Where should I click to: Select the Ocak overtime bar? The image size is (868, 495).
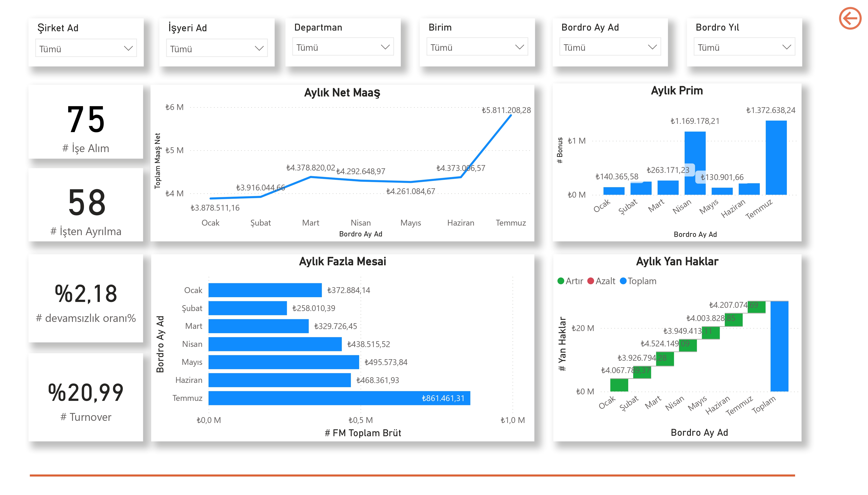click(265, 290)
